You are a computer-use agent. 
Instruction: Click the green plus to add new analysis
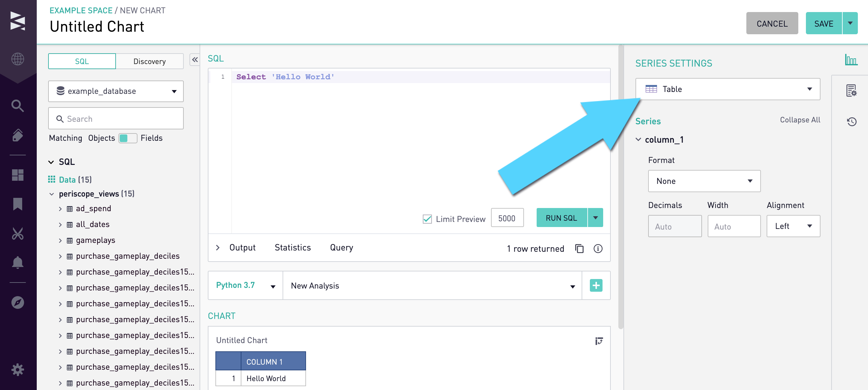[x=596, y=285]
